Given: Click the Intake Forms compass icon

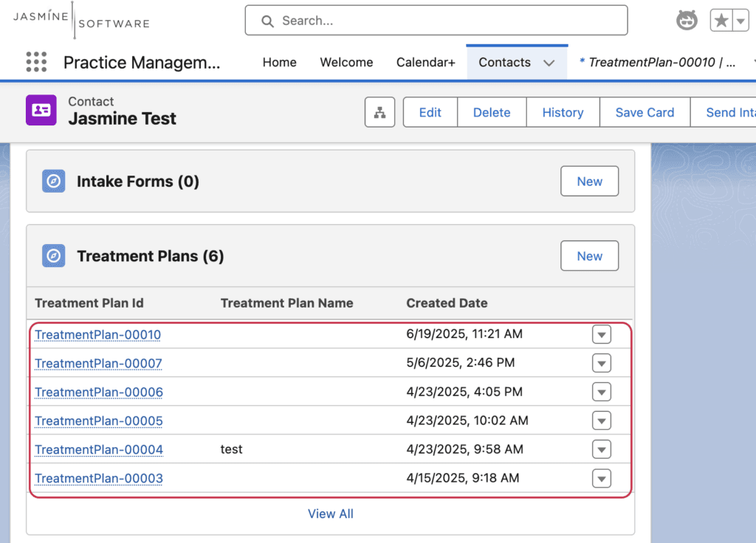Looking at the screenshot, I should pyautogui.click(x=53, y=181).
